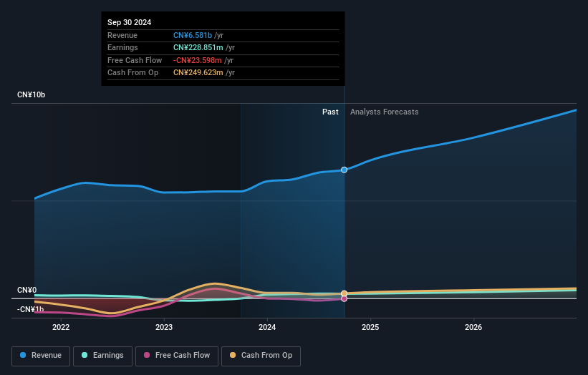
Task: Click the 2024 x-axis label
Action: point(267,327)
